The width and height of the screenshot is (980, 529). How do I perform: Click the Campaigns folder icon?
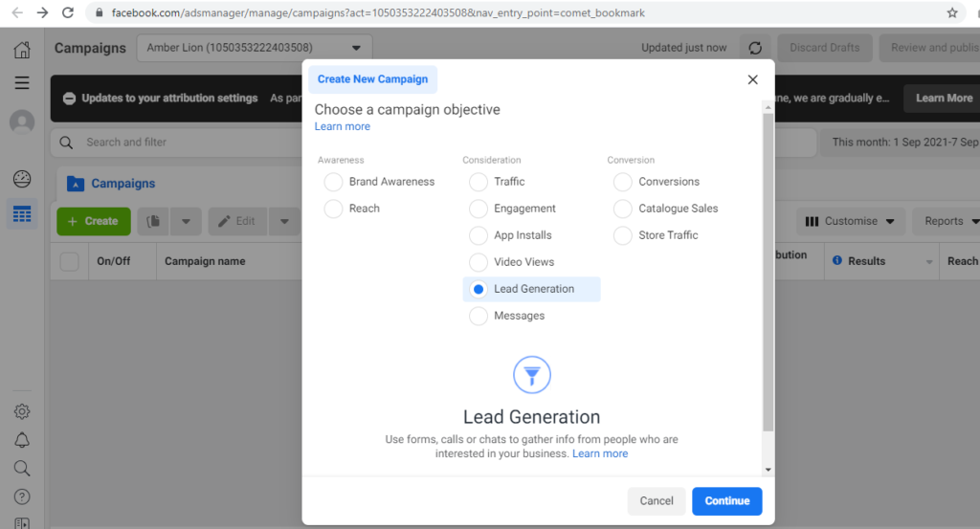point(75,184)
